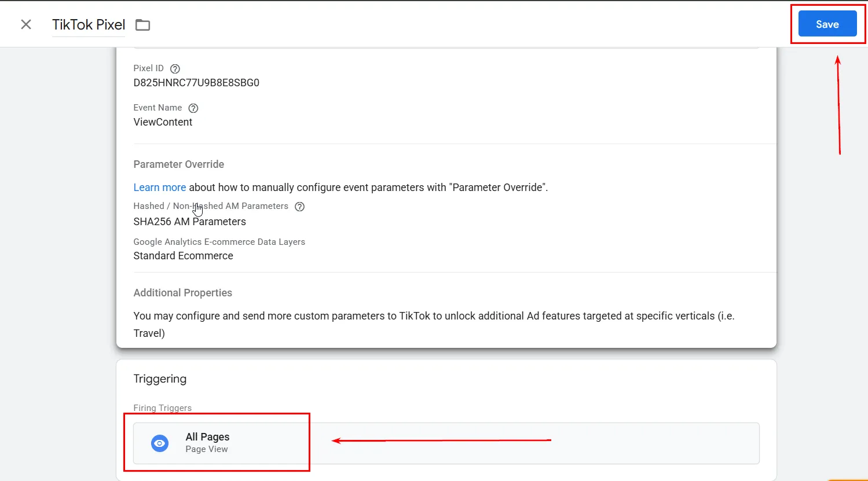Click the Save button

point(827,24)
